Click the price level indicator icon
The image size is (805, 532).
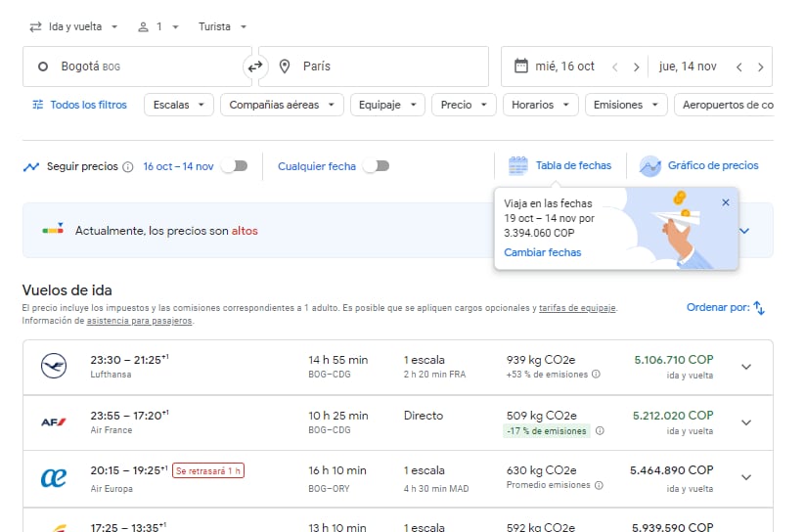(x=53, y=229)
